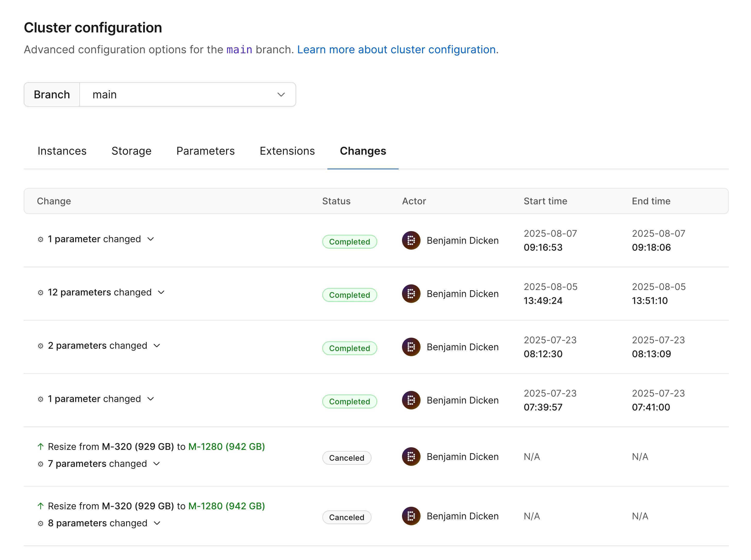Expand the 12 parameters changed chevron

coord(161,292)
